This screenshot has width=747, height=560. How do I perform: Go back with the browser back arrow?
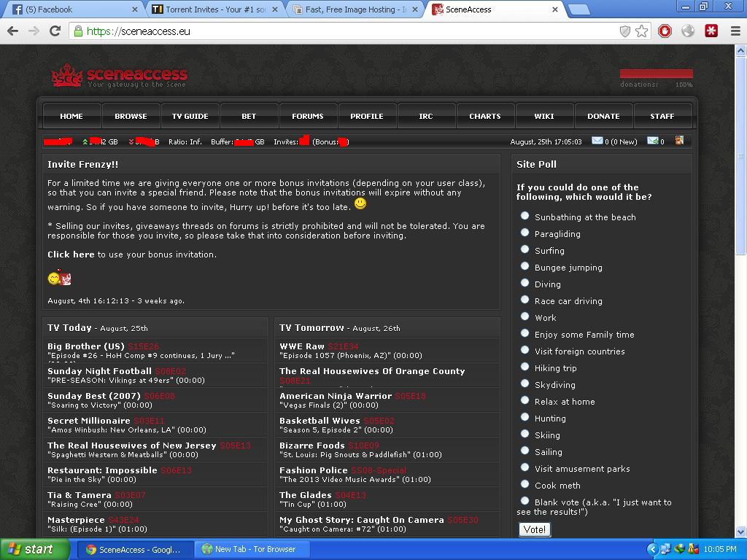click(13, 31)
